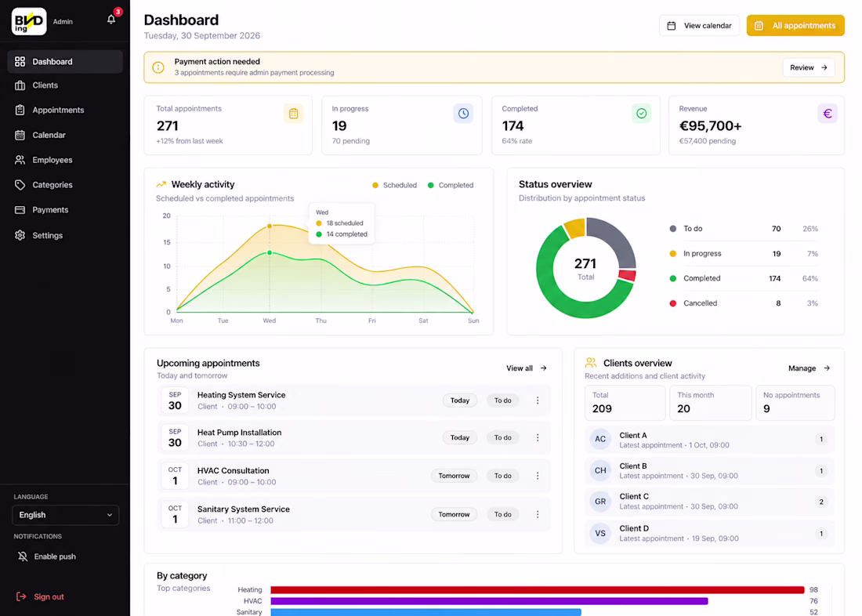Click the Clients overview people icon
This screenshot has width=862, height=616.
click(x=591, y=363)
